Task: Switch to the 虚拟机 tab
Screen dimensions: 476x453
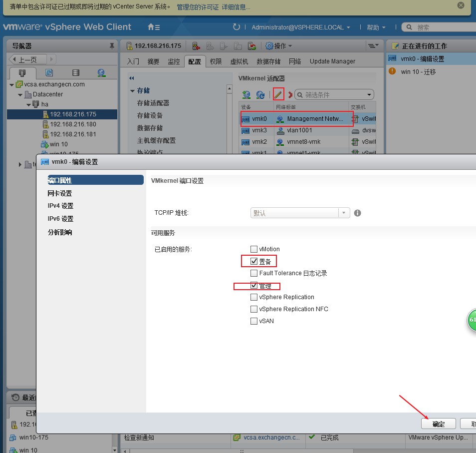Action: [239, 61]
